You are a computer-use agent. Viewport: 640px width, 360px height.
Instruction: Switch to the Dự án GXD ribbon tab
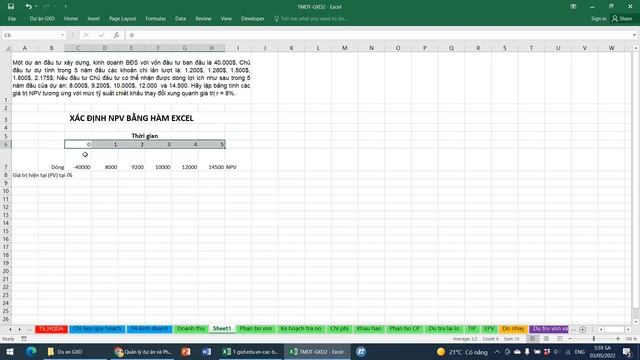coord(42,19)
